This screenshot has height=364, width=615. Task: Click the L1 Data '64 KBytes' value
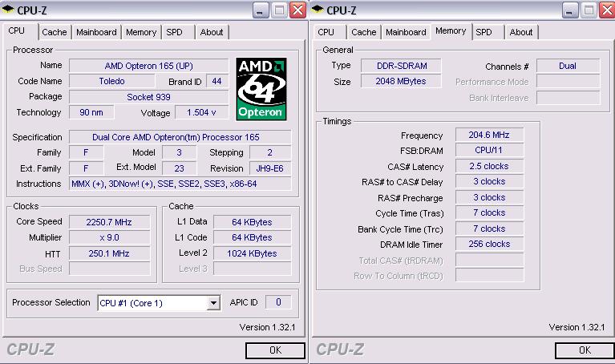click(253, 222)
